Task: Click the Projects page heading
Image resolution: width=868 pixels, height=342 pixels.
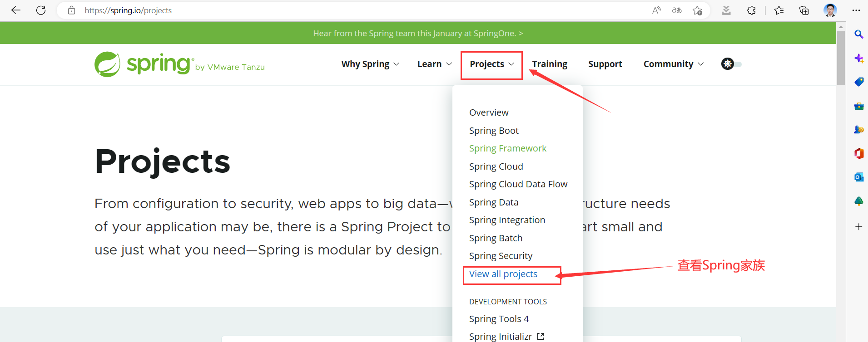Action: pyautogui.click(x=163, y=161)
